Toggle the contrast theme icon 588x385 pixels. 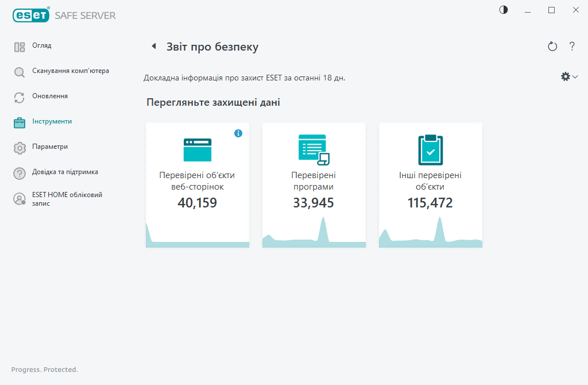coord(504,10)
